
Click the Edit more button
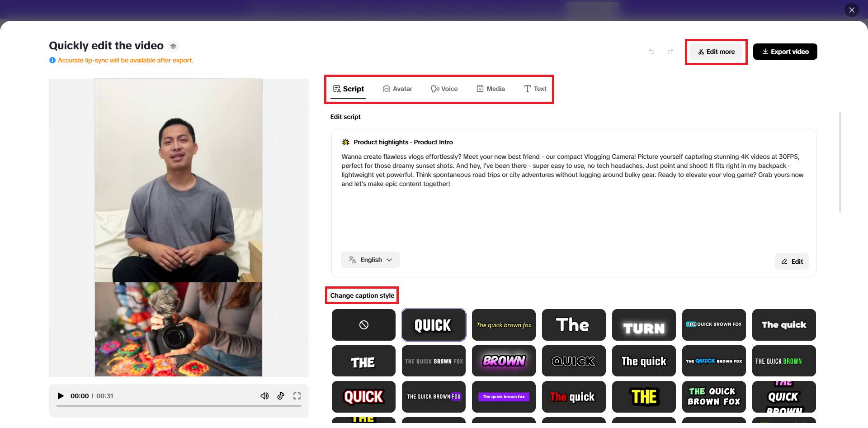tap(716, 52)
